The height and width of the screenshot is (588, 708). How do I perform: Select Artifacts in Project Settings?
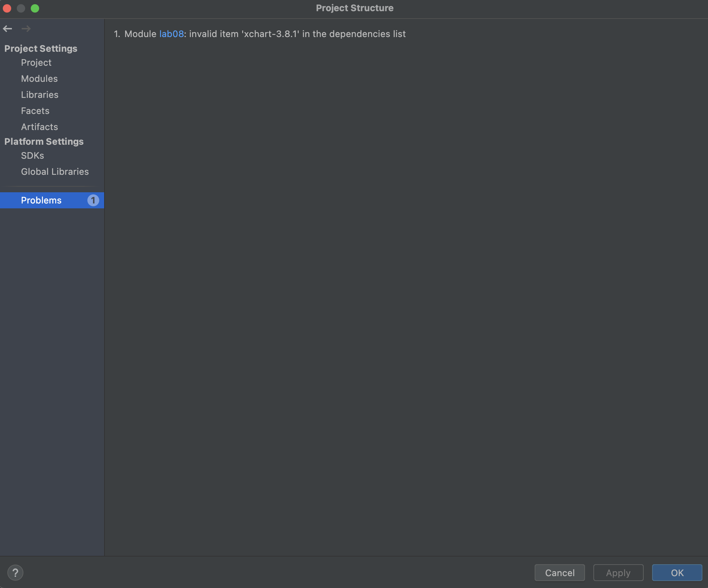click(39, 127)
